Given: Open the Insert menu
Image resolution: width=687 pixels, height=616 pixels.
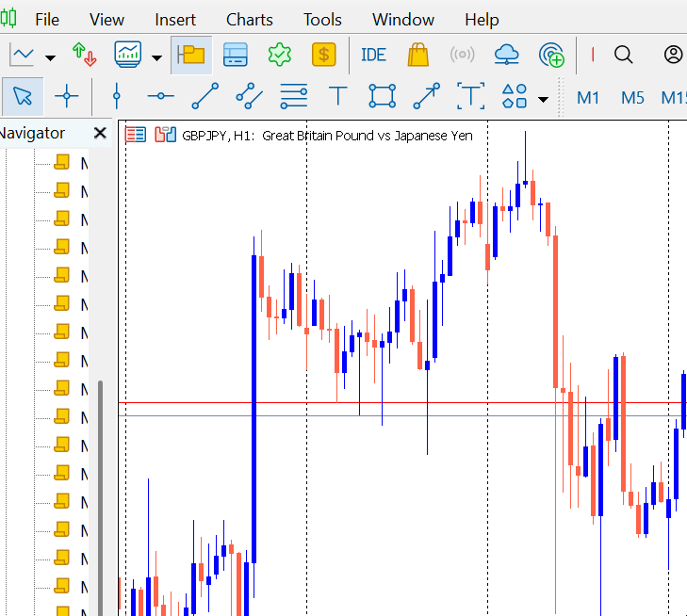Looking at the screenshot, I should [175, 20].
